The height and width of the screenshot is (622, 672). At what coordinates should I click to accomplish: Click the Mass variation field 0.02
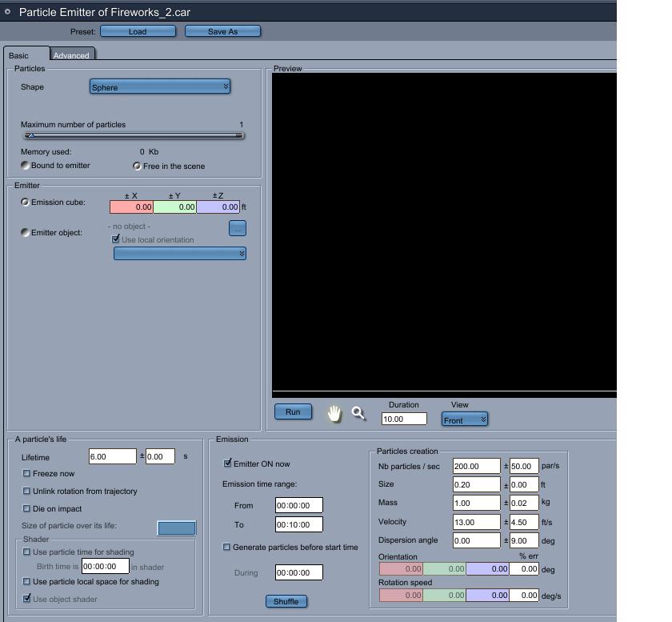[524, 503]
